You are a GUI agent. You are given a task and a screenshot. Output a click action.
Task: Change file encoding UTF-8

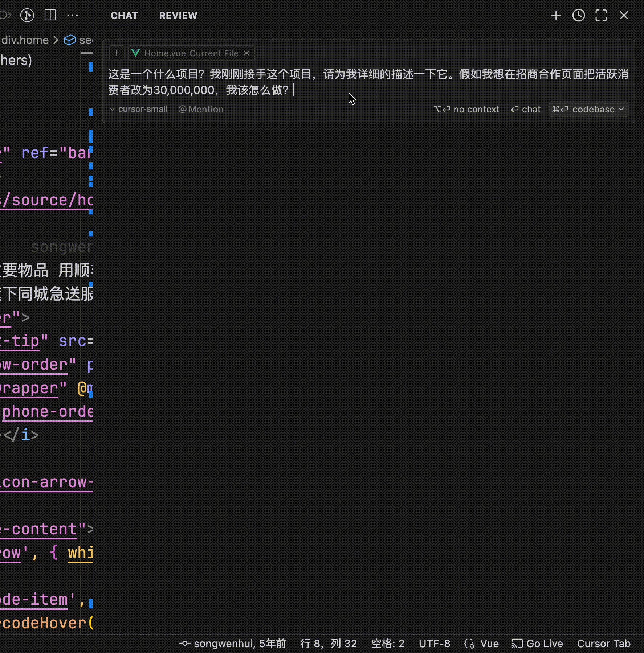click(435, 644)
